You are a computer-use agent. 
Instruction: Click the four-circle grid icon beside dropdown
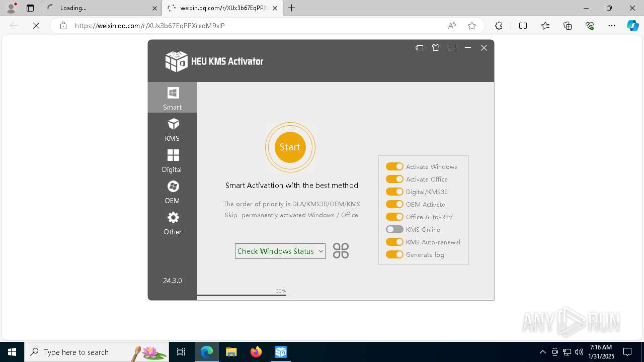(341, 251)
